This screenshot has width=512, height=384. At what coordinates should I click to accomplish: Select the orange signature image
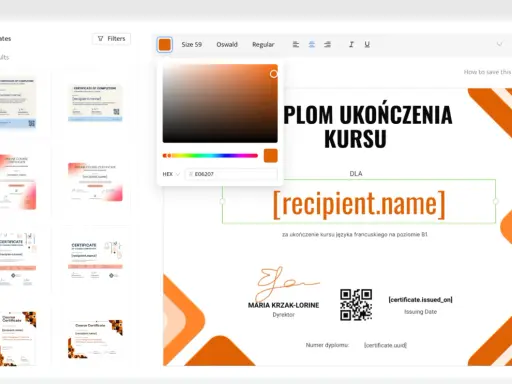(x=287, y=284)
